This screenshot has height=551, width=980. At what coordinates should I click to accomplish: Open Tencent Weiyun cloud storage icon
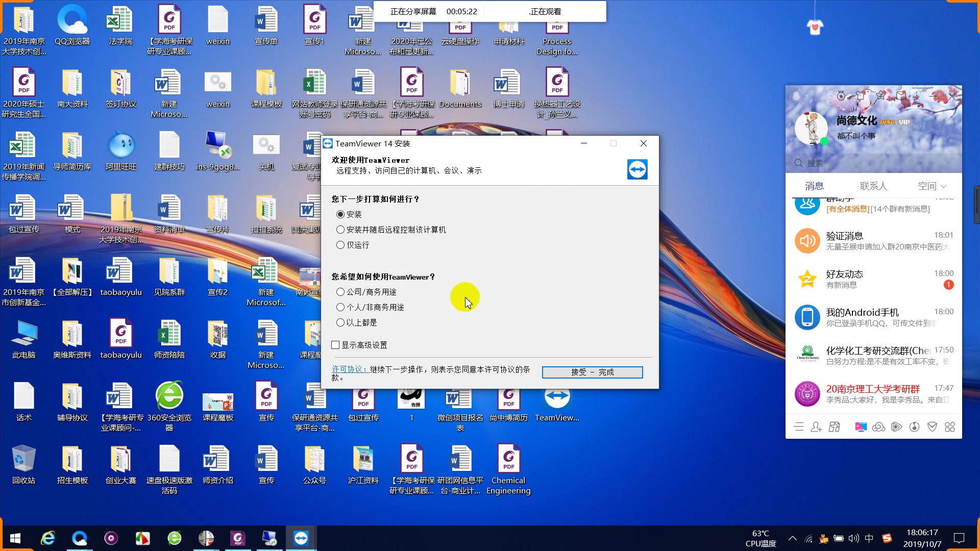[879, 427]
